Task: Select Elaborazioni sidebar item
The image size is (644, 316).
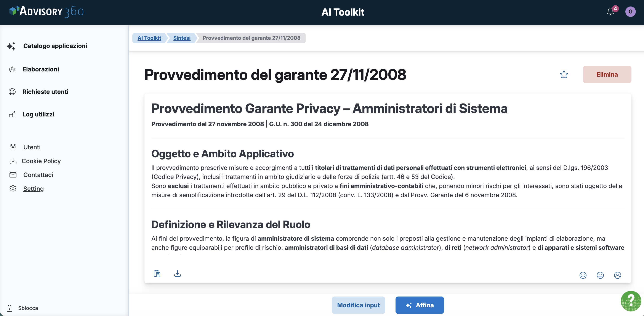Action: 40,69
